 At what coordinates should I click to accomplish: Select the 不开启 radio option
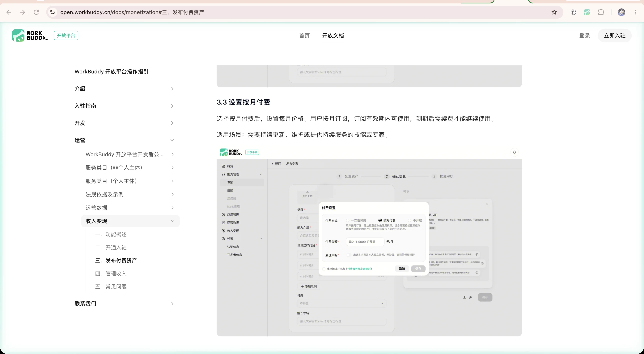click(x=409, y=220)
